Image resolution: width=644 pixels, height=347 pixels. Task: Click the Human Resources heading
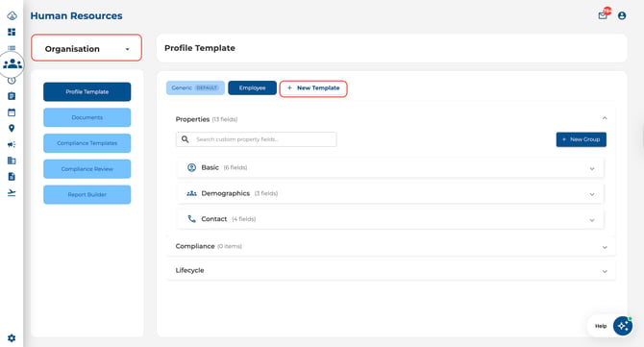pyautogui.click(x=76, y=16)
